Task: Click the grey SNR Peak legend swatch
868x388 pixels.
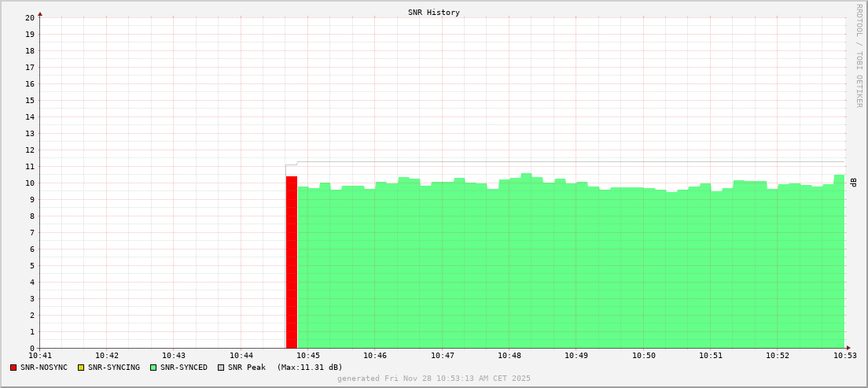Action: point(221,368)
